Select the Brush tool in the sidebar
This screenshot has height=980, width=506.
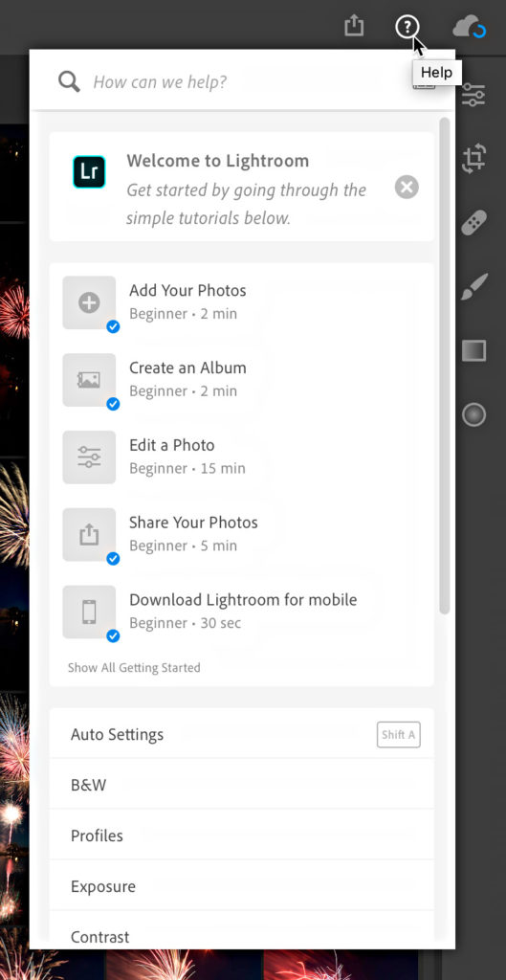474,287
